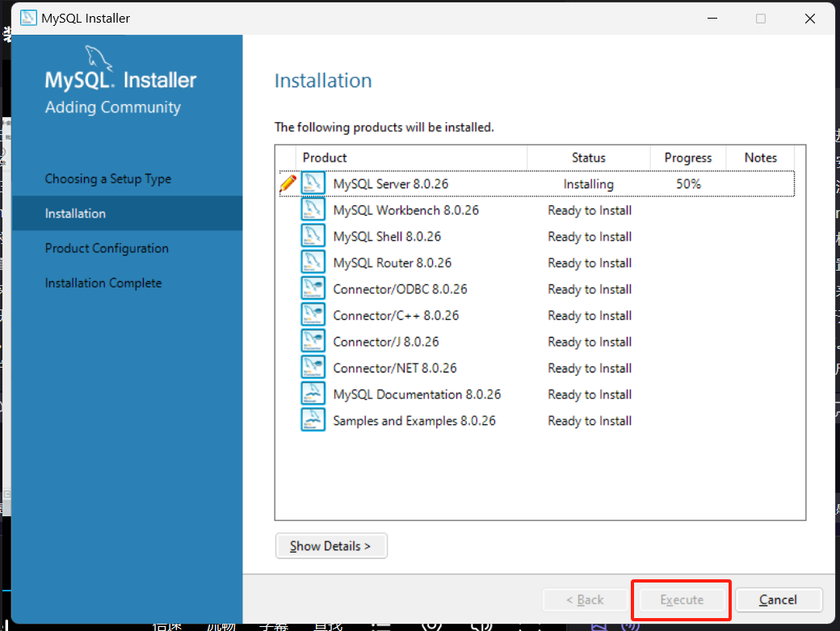The width and height of the screenshot is (840, 631).
Task: Click the Connector/C++ 8.0.26 product icon
Action: click(313, 314)
